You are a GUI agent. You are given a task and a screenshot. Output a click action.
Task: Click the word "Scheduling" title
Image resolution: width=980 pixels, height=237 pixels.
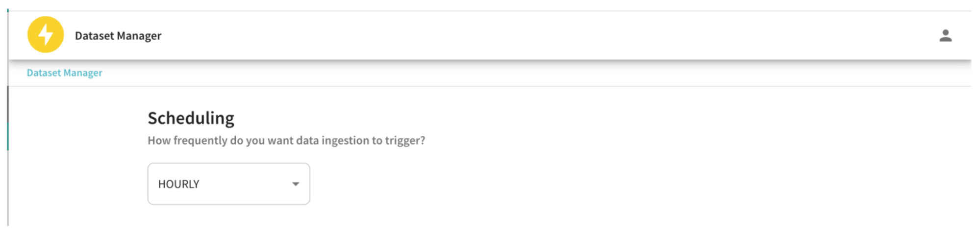click(191, 118)
